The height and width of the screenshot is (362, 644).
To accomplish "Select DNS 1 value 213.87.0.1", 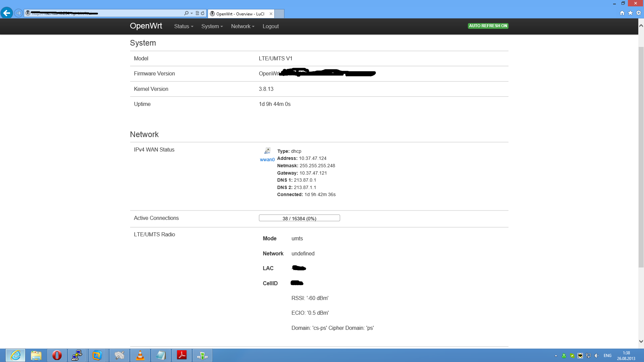I will [305, 180].
